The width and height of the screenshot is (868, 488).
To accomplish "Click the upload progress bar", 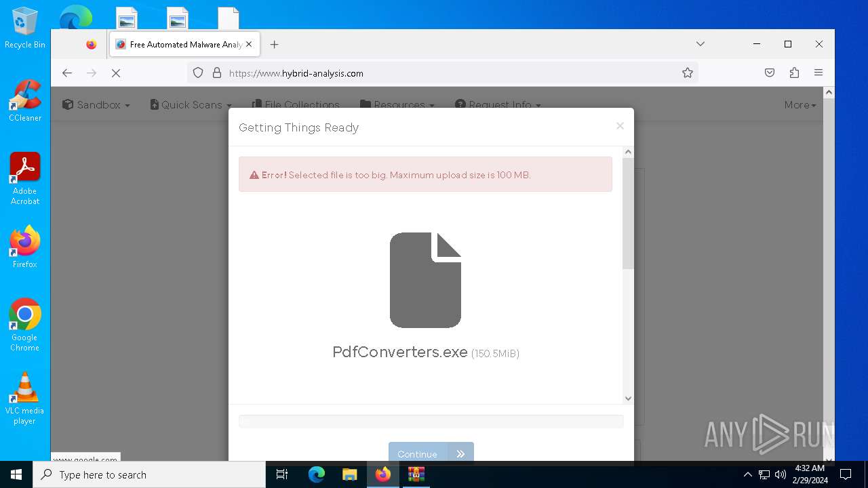I will click(x=431, y=421).
